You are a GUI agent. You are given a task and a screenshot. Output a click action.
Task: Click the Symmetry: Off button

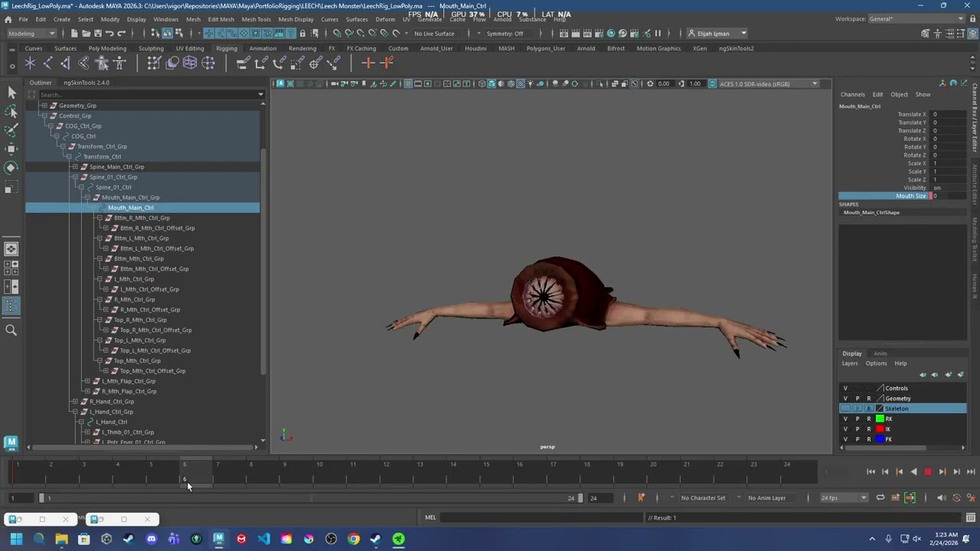[x=505, y=34]
